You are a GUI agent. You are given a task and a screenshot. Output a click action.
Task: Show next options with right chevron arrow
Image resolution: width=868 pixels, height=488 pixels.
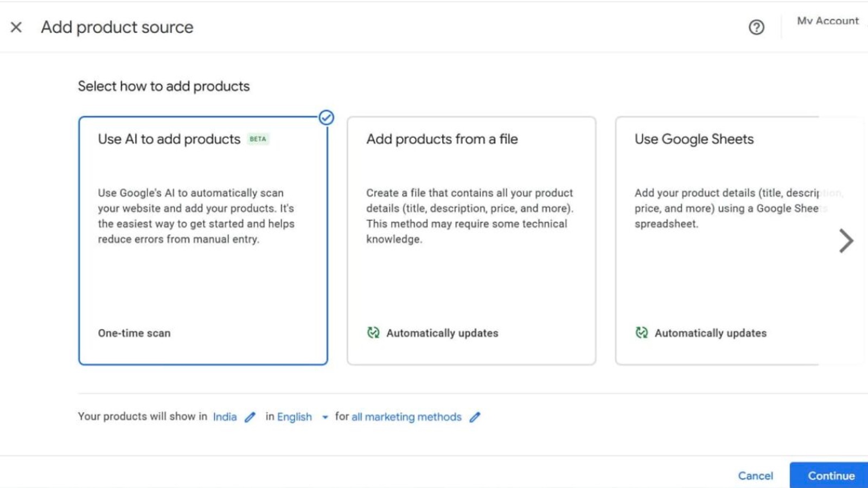coord(846,241)
